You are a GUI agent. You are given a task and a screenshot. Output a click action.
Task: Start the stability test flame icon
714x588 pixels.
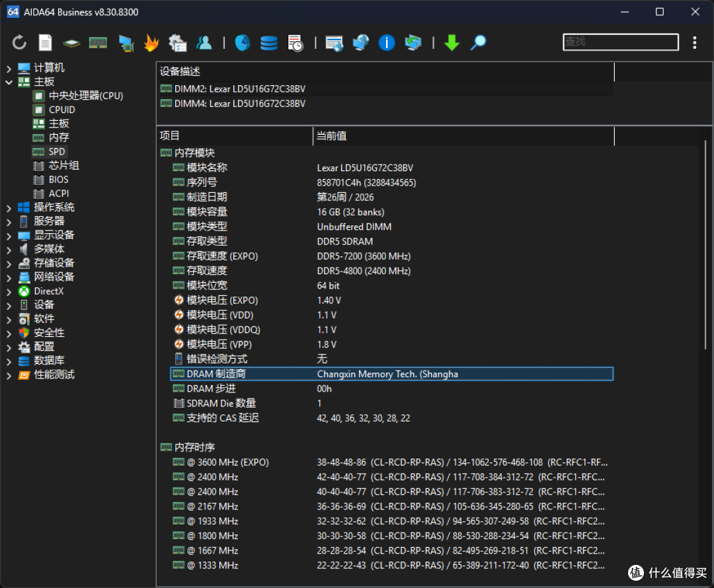click(151, 43)
